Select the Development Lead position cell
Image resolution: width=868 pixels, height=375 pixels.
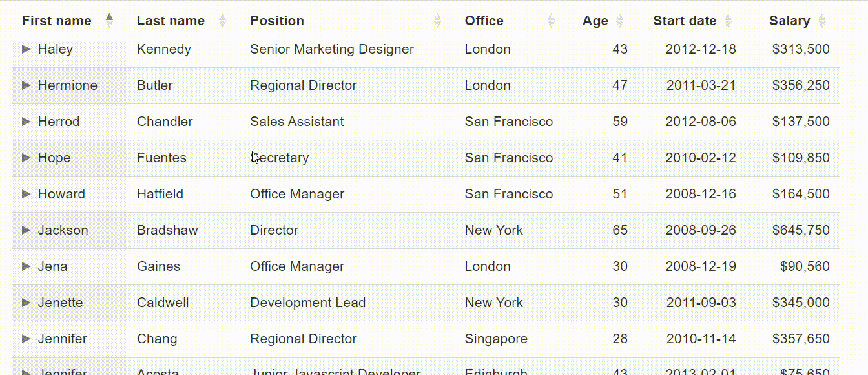pyautogui.click(x=308, y=303)
